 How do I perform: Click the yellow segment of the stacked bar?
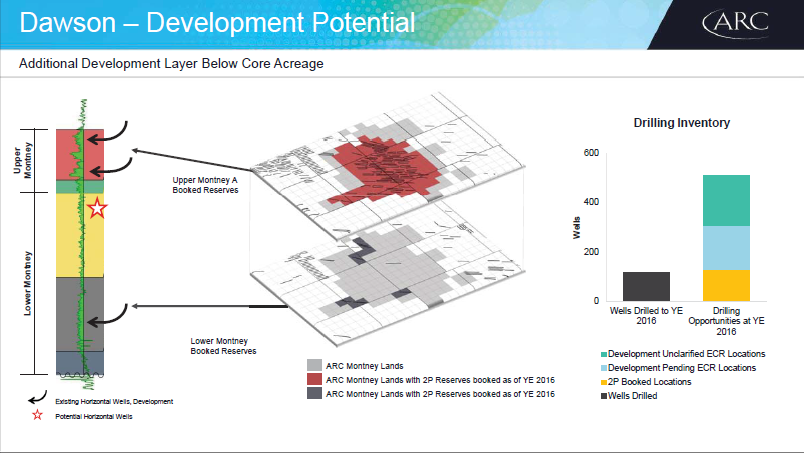click(726, 285)
